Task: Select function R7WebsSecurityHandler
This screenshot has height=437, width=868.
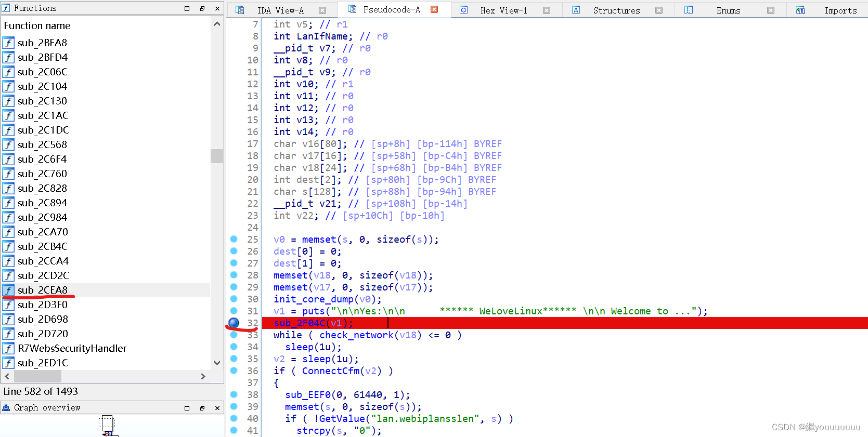Action: 72,348
